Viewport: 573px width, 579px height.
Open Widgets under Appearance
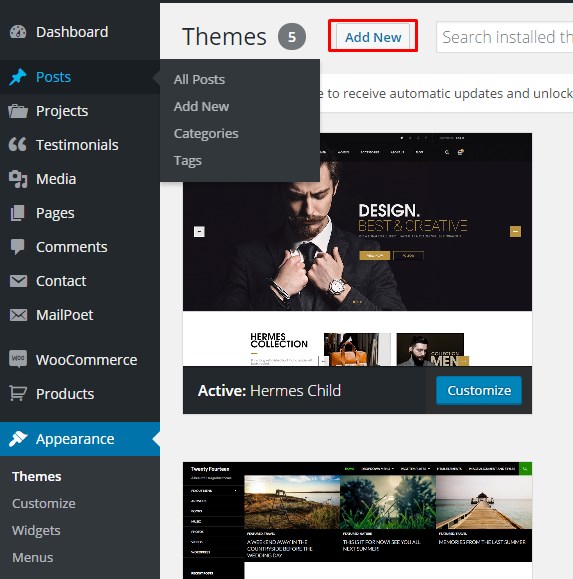pyautogui.click(x=36, y=530)
